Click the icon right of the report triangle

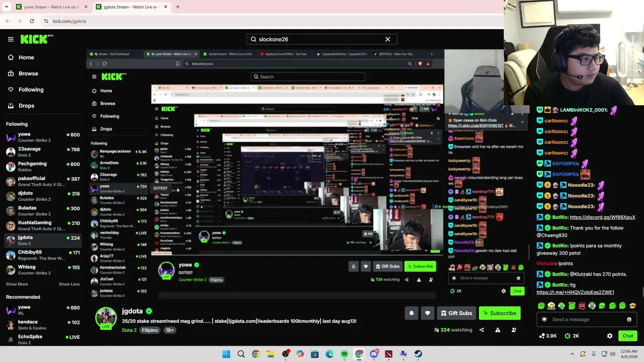pyautogui.click(x=514, y=330)
